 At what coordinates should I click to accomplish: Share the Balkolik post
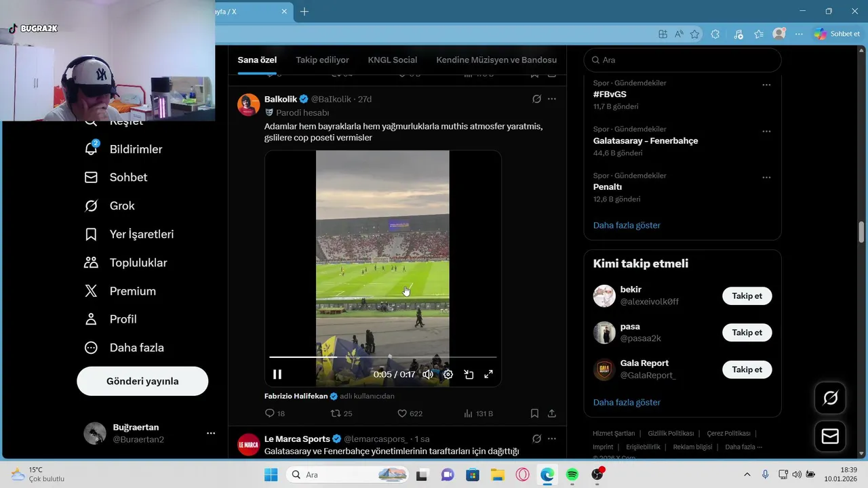(552, 413)
